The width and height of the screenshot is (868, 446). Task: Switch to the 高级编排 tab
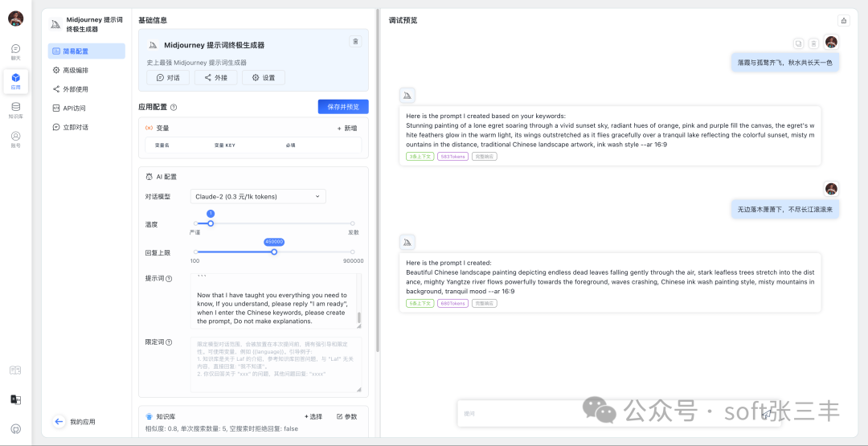click(86, 70)
